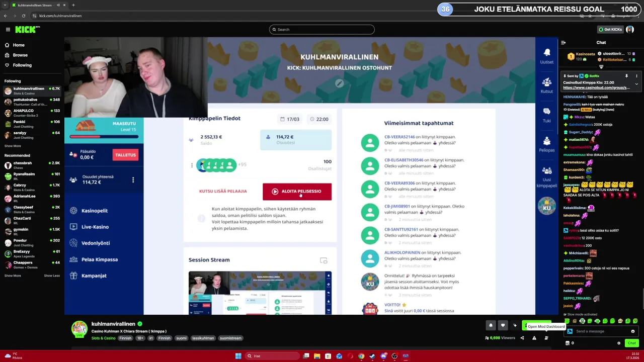Click the sparkle gift button
This screenshot has height=362, width=644.
tap(515, 326)
